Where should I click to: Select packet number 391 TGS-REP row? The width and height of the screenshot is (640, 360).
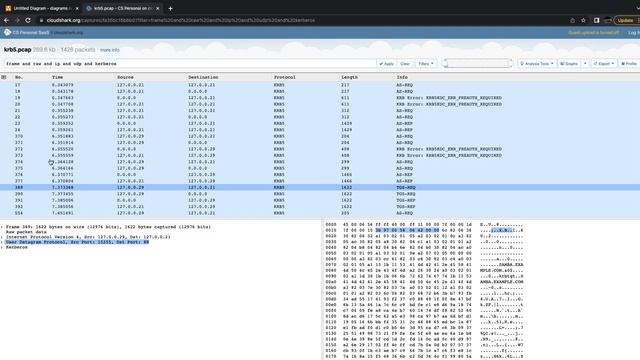320,200
